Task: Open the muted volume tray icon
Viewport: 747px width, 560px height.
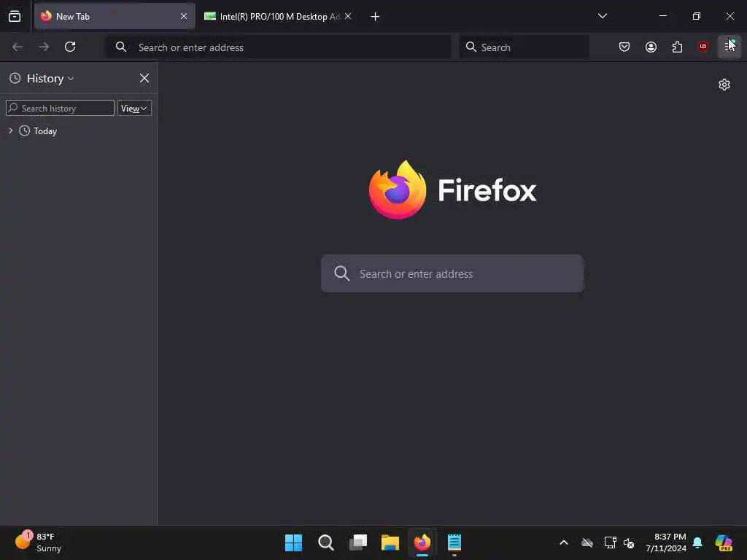Action: [x=629, y=542]
